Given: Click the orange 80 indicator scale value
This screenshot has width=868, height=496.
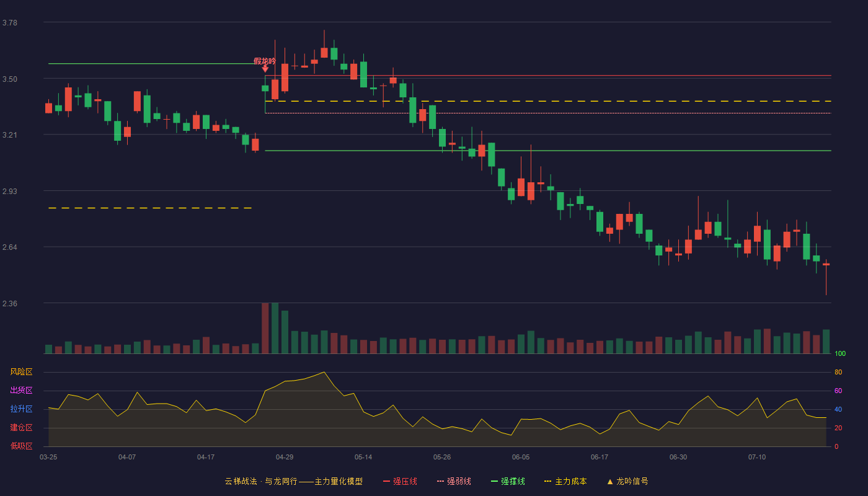Looking at the screenshot, I should click(x=838, y=373).
